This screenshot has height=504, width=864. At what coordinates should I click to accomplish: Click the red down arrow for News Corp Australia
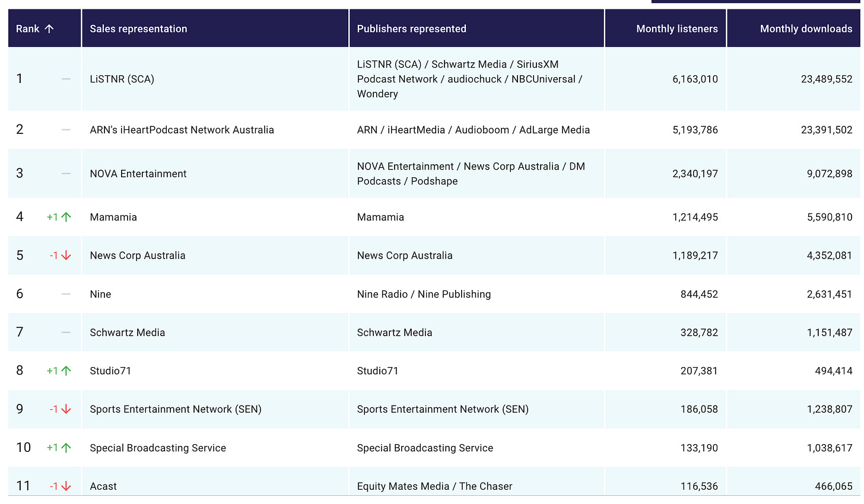66,256
